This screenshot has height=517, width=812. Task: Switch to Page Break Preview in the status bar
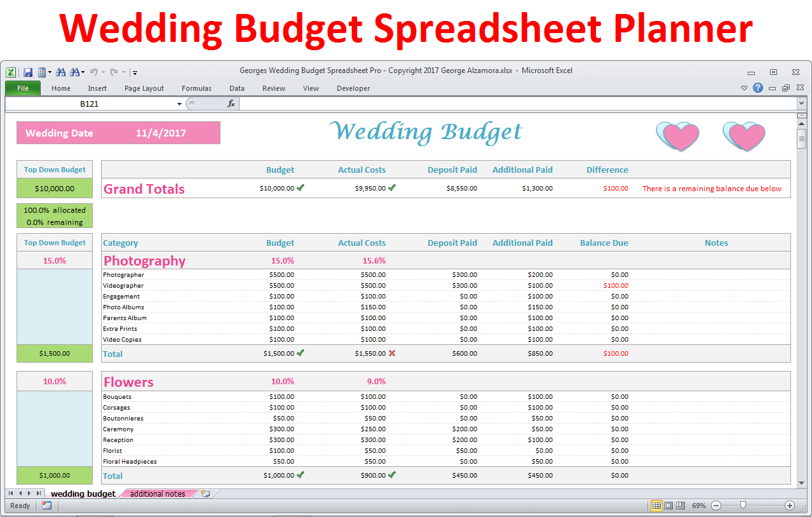click(x=680, y=506)
